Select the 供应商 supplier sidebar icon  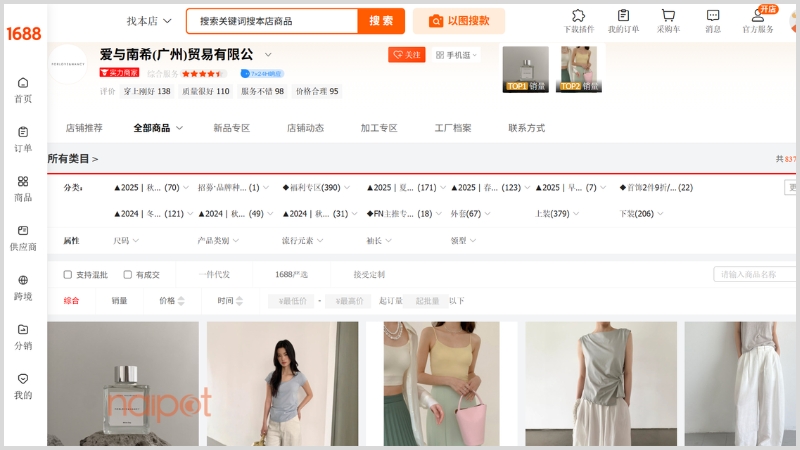[x=22, y=230]
